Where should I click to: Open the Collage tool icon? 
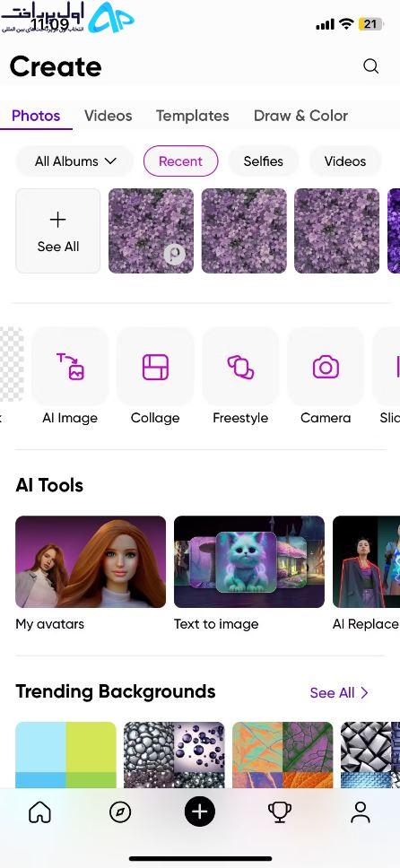pos(155,367)
